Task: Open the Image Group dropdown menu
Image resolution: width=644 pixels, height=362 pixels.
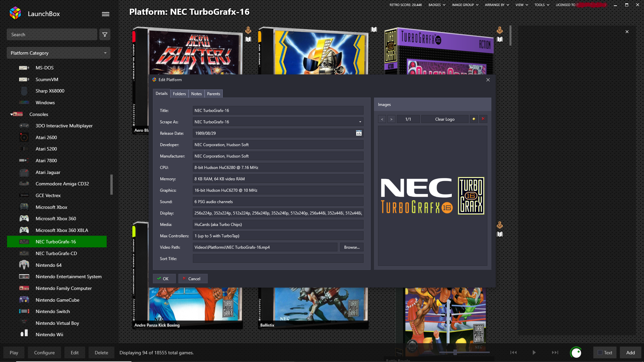Action: pos(465,5)
